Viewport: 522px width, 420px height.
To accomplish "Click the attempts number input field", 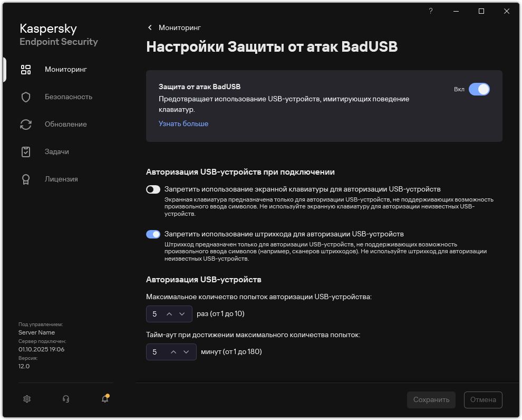I will pyautogui.click(x=154, y=314).
